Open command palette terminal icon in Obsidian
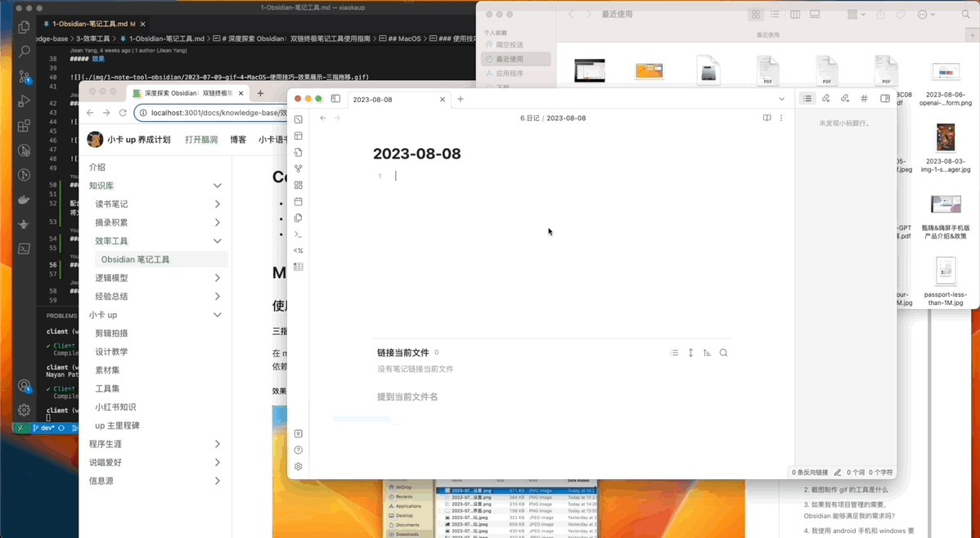The height and width of the screenshot is (538, 980). tap(299, 235)
